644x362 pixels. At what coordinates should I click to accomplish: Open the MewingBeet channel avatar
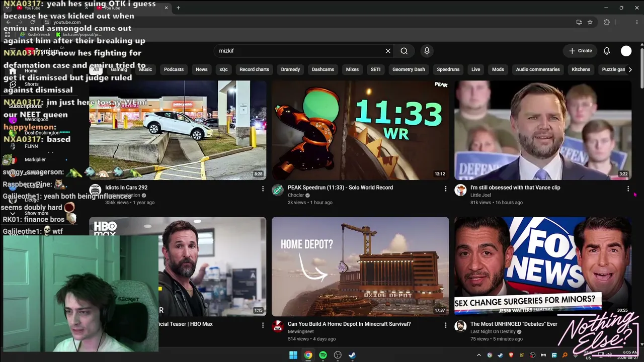pyautogui.click(x=278, y=327)
